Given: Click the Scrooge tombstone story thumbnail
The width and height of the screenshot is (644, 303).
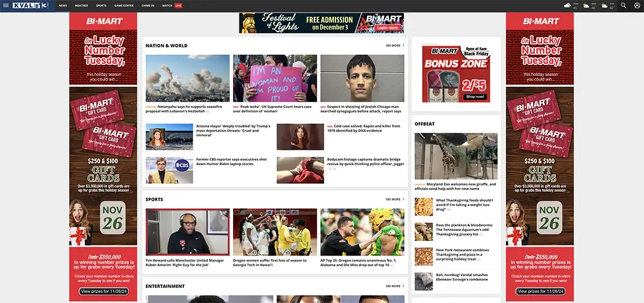Looking at the screenshot, I should pyautogui.click(x=423, y=282).
